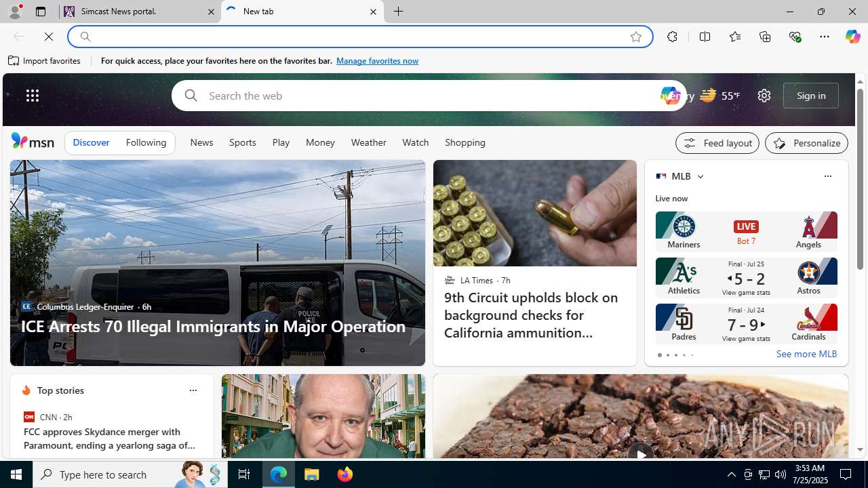Screen dimensions: 868x488
Task: Select the fifth MLB carousel dot
Action: coord(692,355)
